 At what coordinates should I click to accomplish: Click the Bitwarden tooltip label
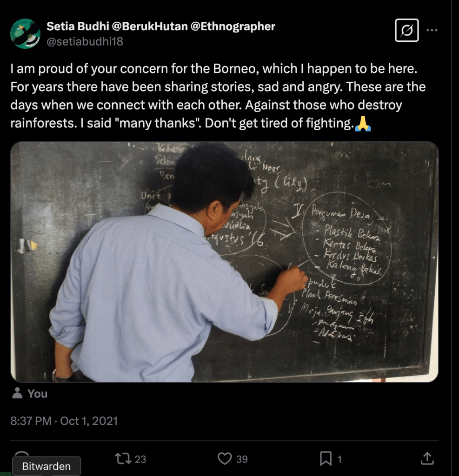[47, 466]
